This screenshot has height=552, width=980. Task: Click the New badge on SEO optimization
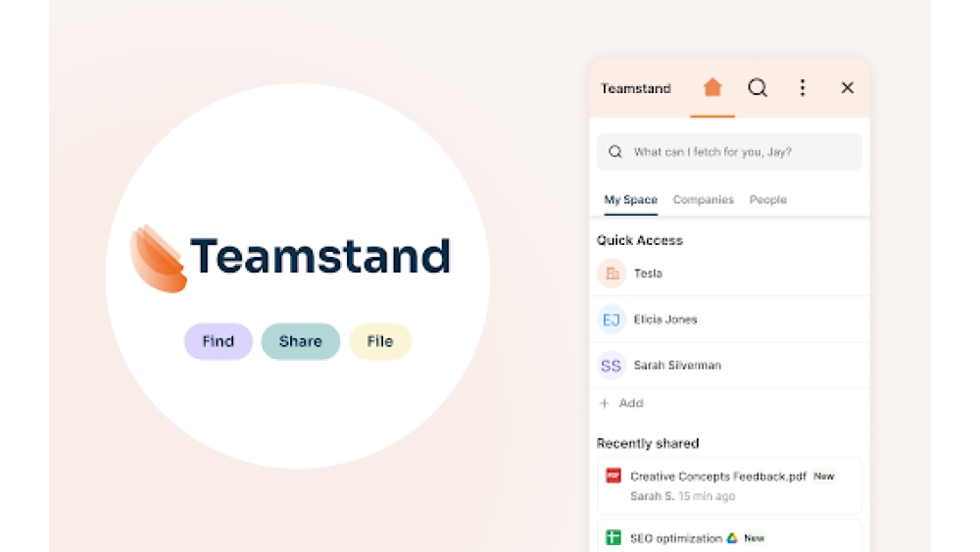pos(755,538)
